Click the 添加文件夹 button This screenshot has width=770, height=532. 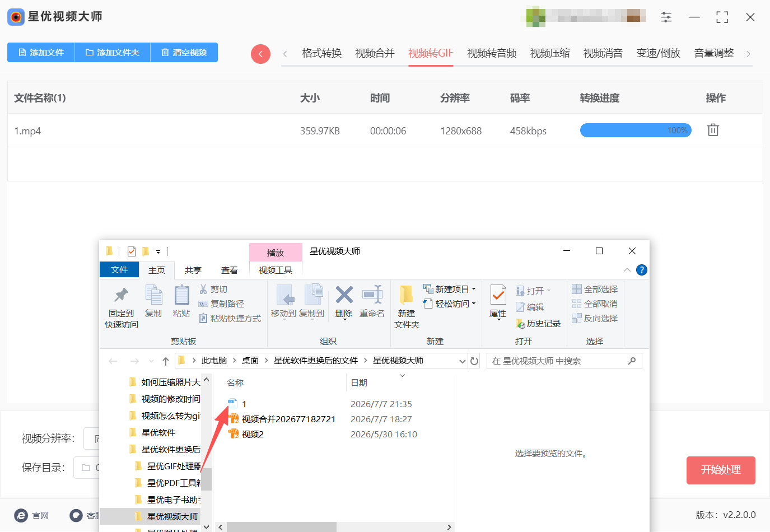point(113,52)
